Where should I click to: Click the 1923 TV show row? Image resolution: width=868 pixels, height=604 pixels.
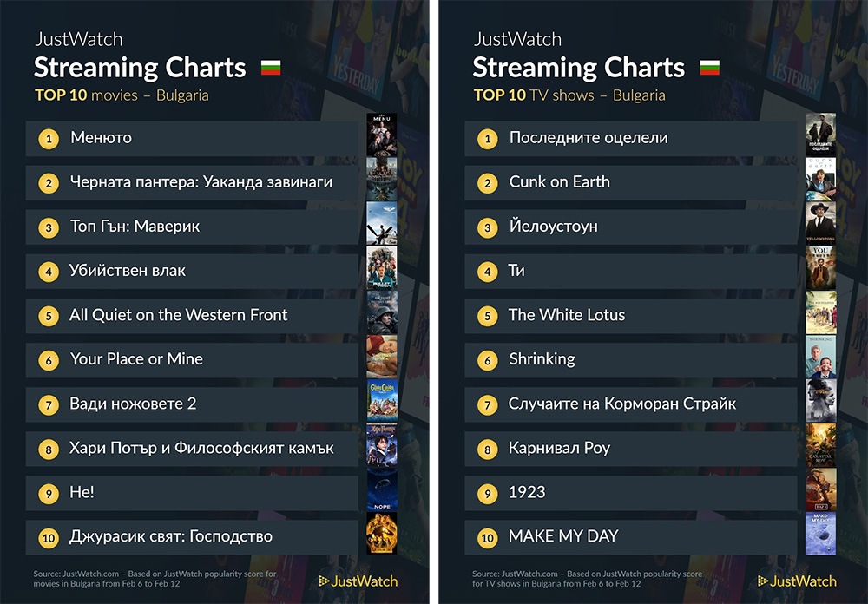point(631,493)
